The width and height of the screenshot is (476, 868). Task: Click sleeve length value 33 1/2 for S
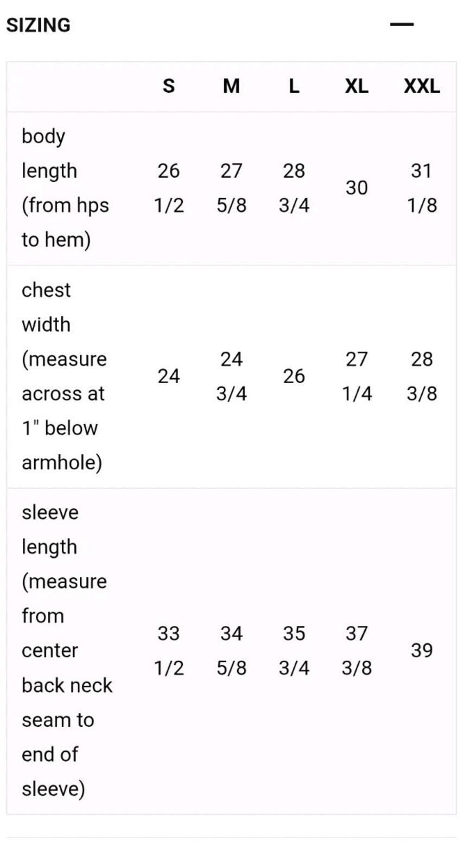[x=169, y=650]
